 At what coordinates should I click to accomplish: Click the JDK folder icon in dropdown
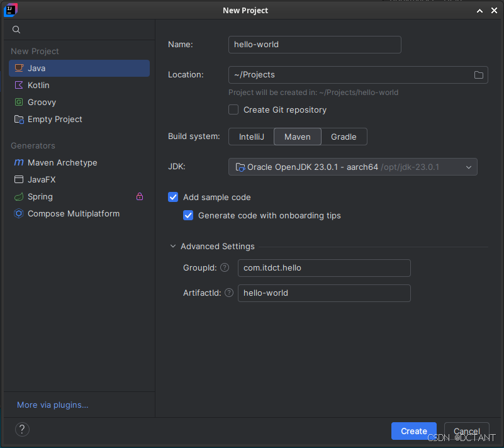point(240,167)
